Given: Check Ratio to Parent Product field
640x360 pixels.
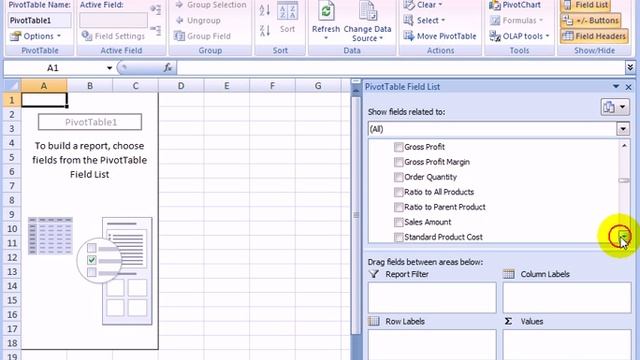Looking at the screenshot, I should [x=398, y=207].
